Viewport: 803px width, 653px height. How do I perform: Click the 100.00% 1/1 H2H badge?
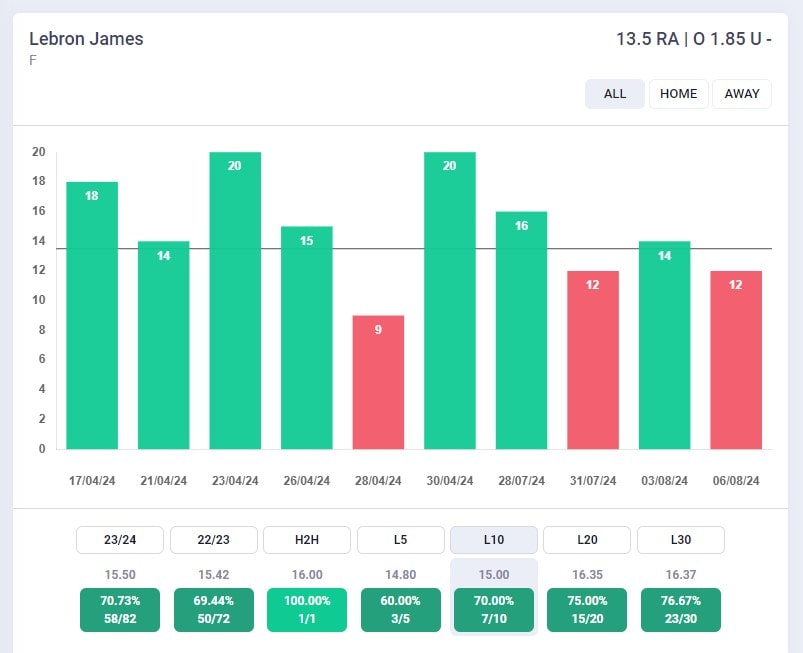(307, 609)
